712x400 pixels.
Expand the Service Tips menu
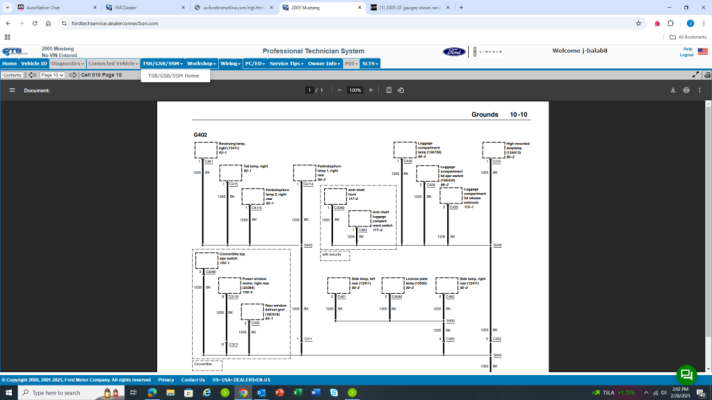[286, 64]
